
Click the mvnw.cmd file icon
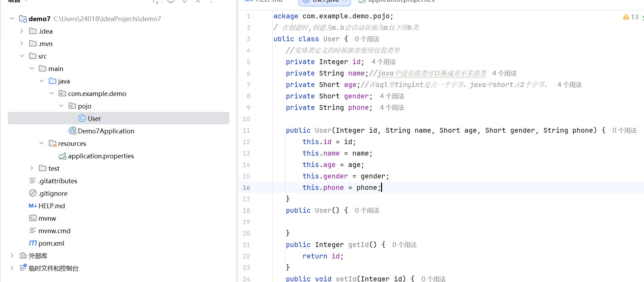33,231
